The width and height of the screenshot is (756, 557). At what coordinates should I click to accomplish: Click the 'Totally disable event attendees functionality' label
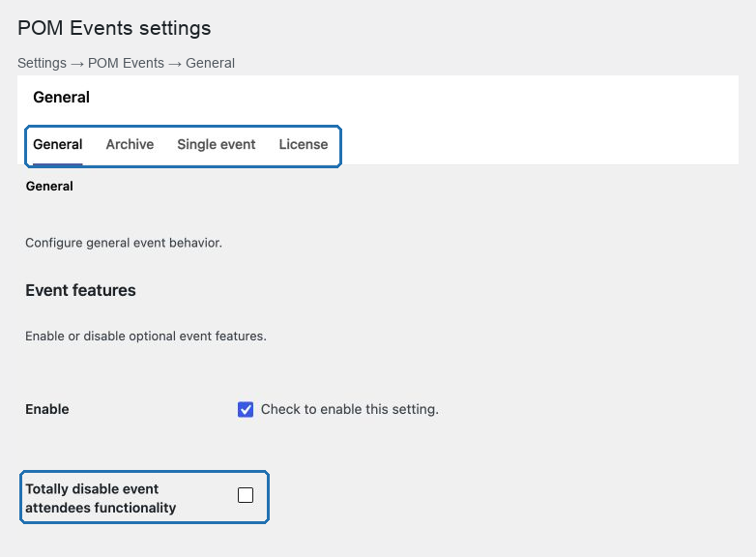coord(101,498)
